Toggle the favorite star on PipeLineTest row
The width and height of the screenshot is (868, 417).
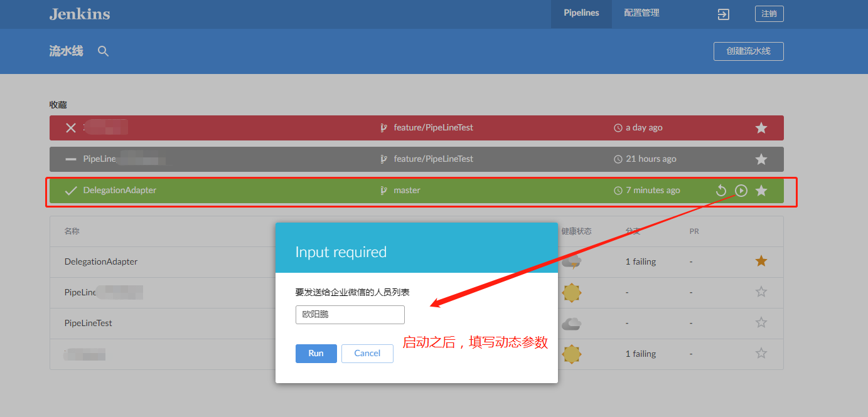[x=761, y=323]
